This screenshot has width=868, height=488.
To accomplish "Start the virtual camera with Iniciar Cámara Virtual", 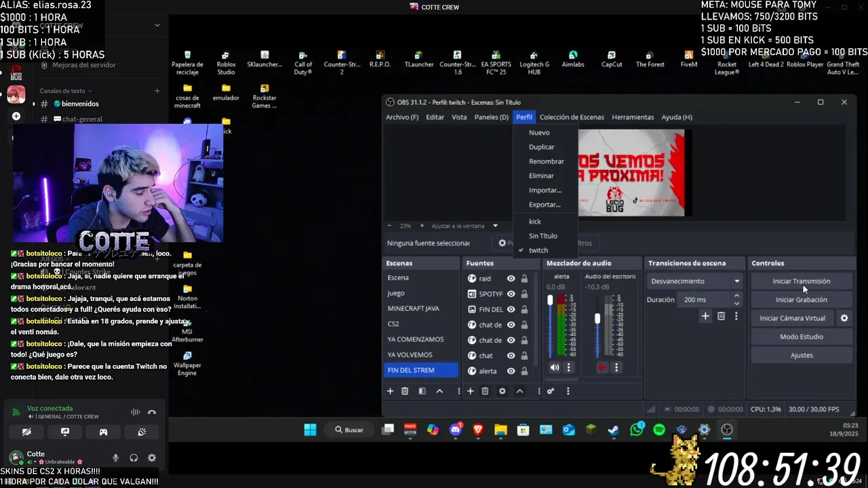I will click(792, 318).
